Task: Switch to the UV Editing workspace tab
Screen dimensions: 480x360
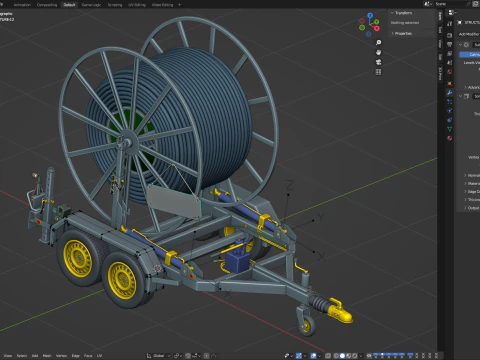Action: pyautogui.click(x=137, y=5)
